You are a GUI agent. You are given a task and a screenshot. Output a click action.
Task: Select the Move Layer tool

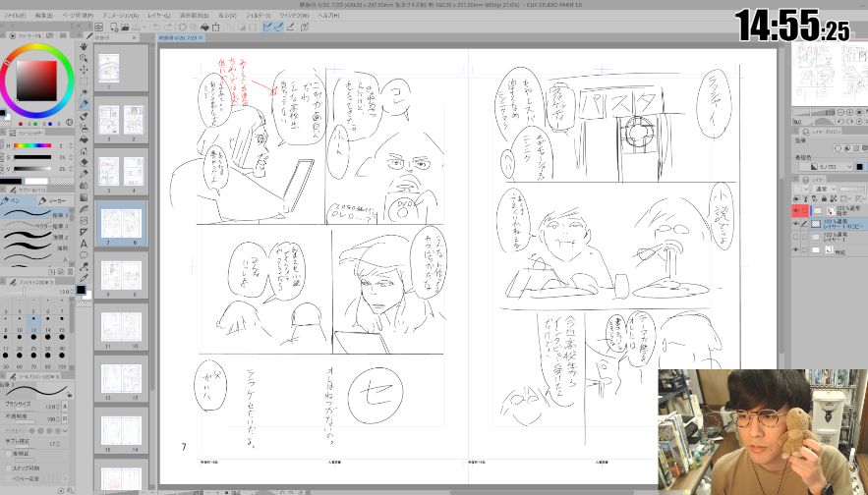tap(84, 69)
